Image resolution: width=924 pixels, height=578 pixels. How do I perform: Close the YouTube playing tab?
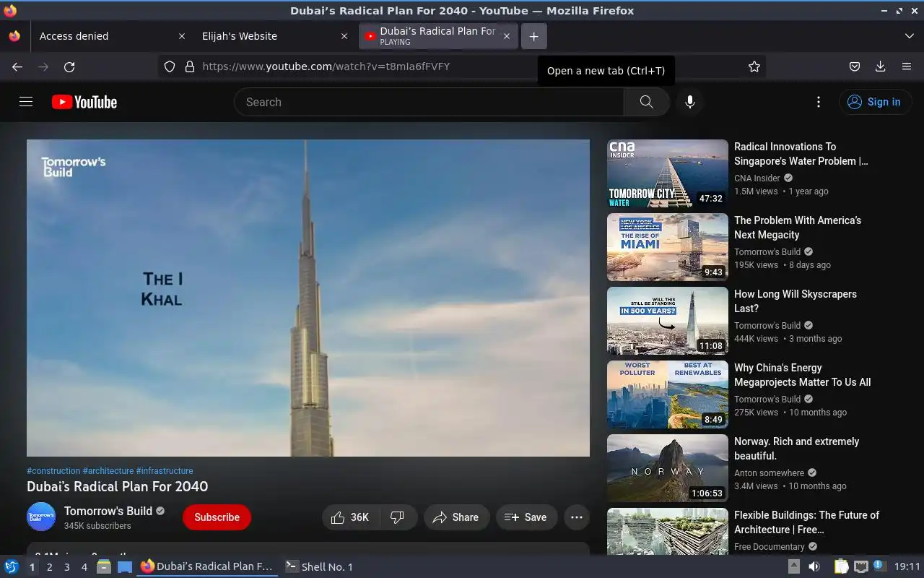[x=507, y=36]
